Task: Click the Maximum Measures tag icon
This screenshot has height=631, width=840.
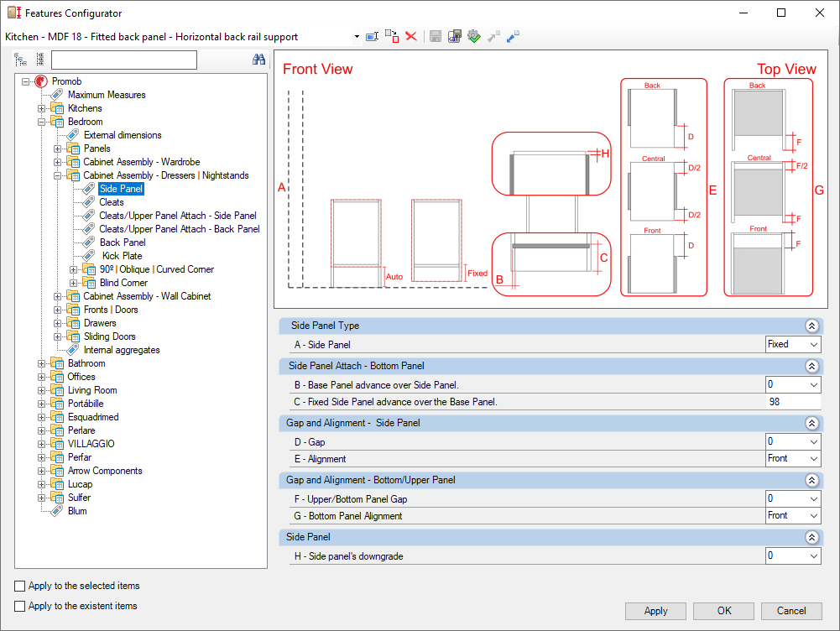Action: (57, 95)
